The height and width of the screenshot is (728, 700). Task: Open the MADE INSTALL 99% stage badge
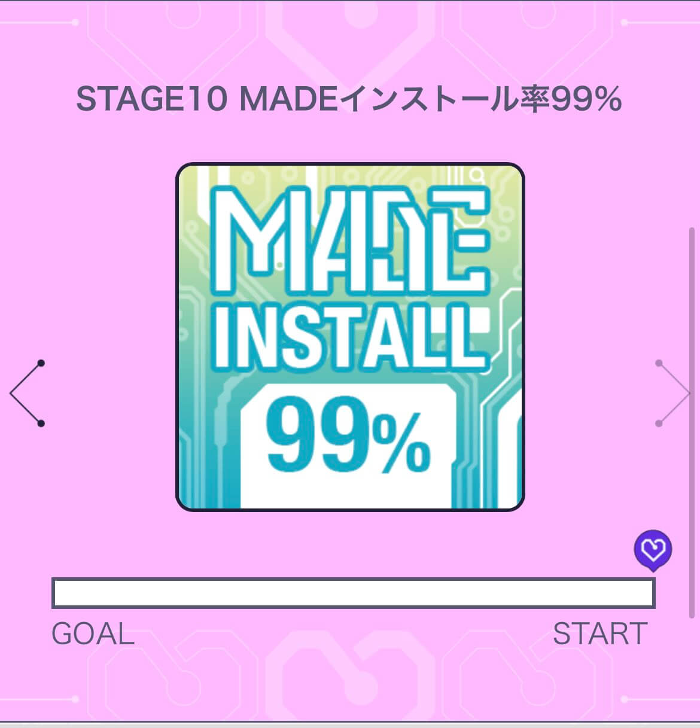[350, 337]
